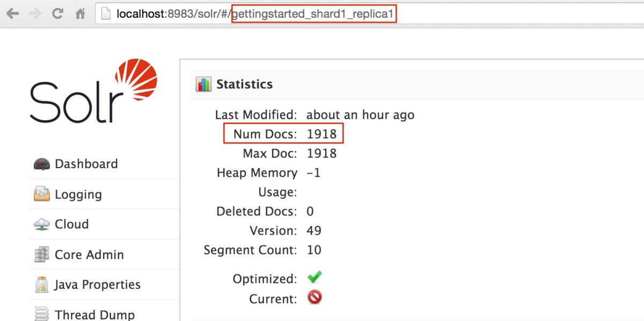Click the red Current status icon
Image resolution: width=644 pixels, height=321 pixels.
(x=314, y=297)
